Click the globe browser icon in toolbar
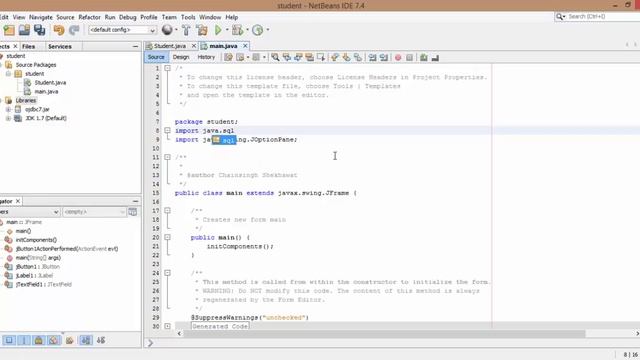This screenshot has height=360, width=640. pyautogui.click(x=167, y=29)
